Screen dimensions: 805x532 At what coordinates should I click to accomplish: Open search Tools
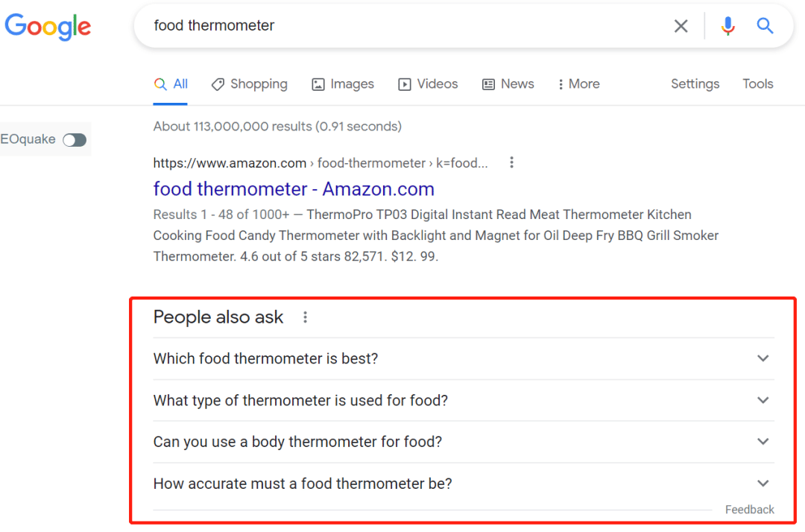pos(757,84)
